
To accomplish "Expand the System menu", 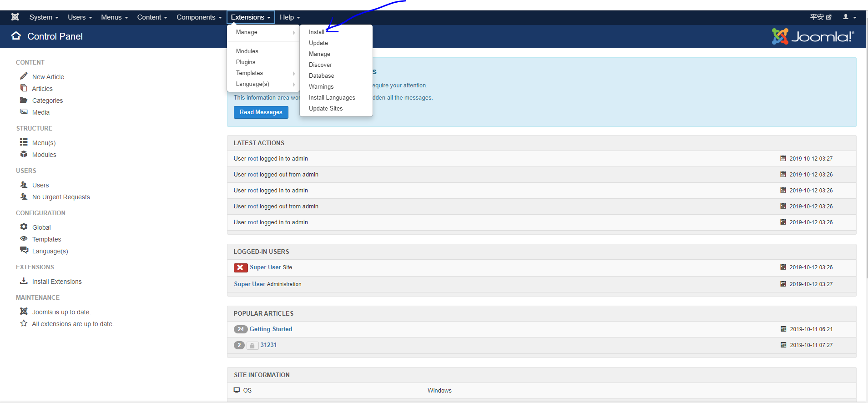I will point(44,17).
